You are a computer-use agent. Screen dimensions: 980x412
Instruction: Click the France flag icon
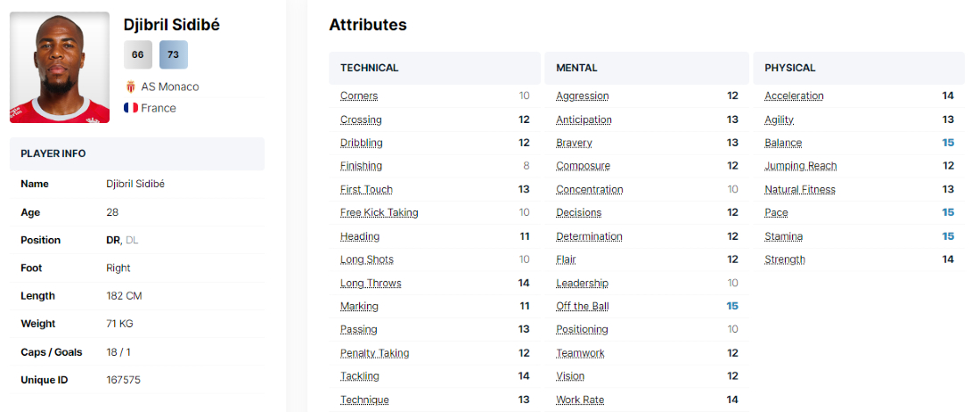point(131,108)
